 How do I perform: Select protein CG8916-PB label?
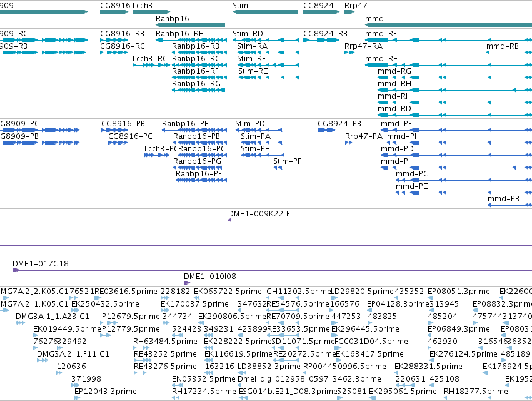tap(123, 124)
